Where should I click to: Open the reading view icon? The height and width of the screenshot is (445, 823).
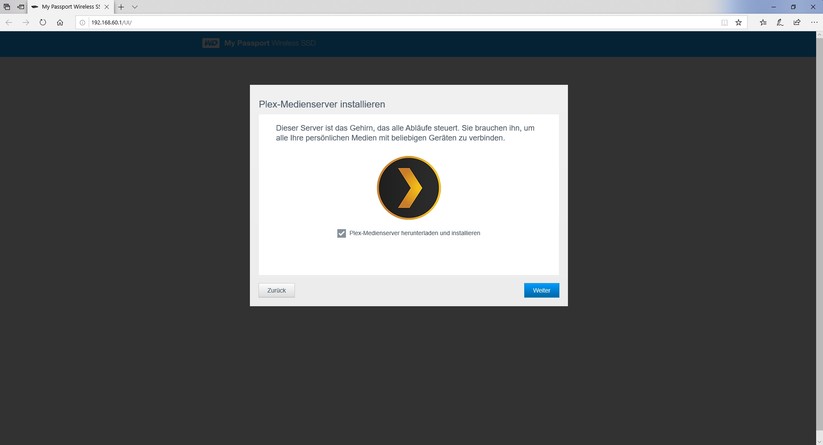click(x=724, y=23)
